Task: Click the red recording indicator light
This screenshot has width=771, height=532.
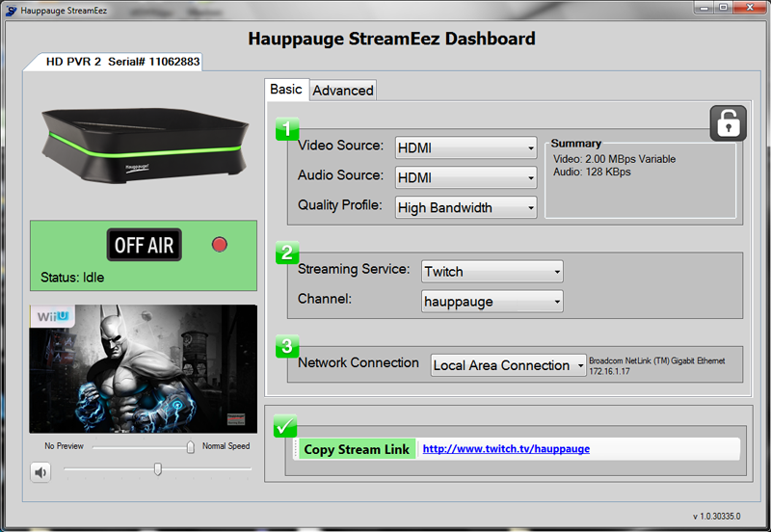Action: coord(219,245)
